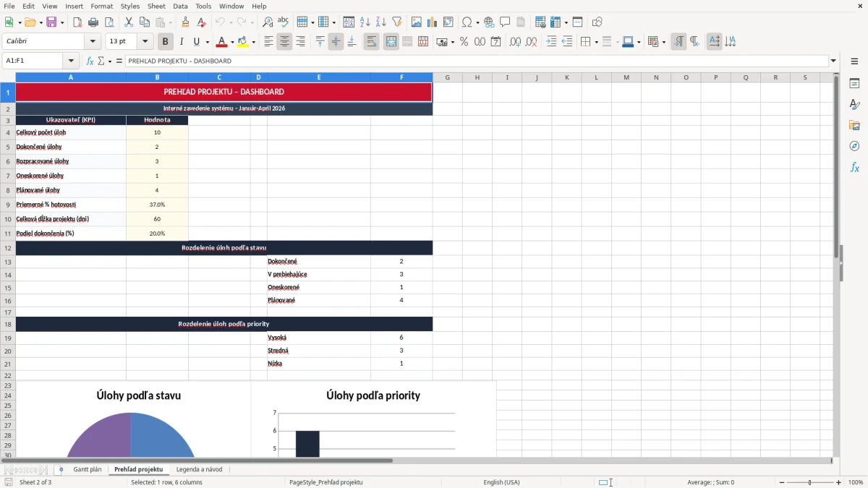Open the Background Color dropdown arrow

253,42
